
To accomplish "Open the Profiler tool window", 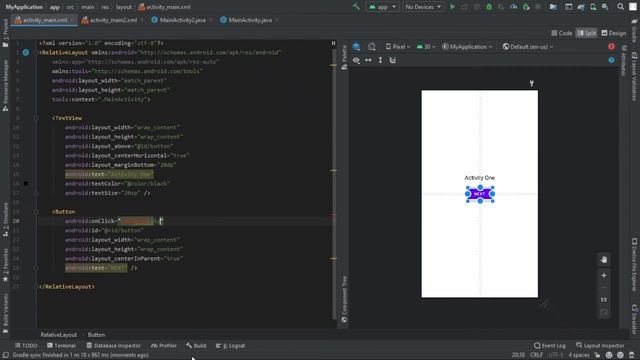I will pyautogui.click(x=164, y=346).
